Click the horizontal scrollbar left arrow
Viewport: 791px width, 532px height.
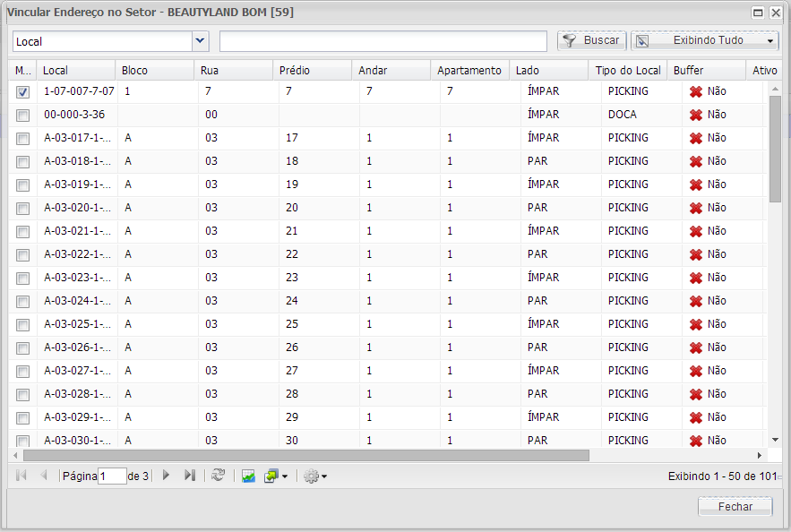pyautogui.click(x=15, y=455)
